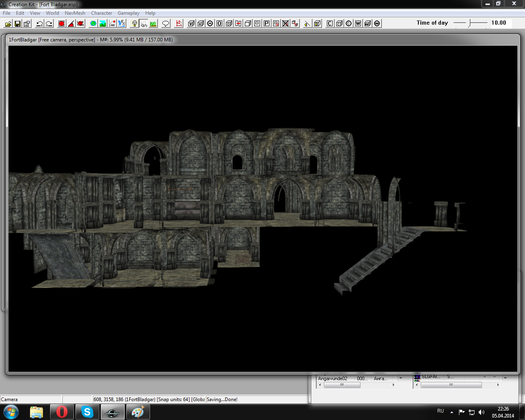Open Windows Explorer from the taskbar
The image size is (525, 420).
37,412
